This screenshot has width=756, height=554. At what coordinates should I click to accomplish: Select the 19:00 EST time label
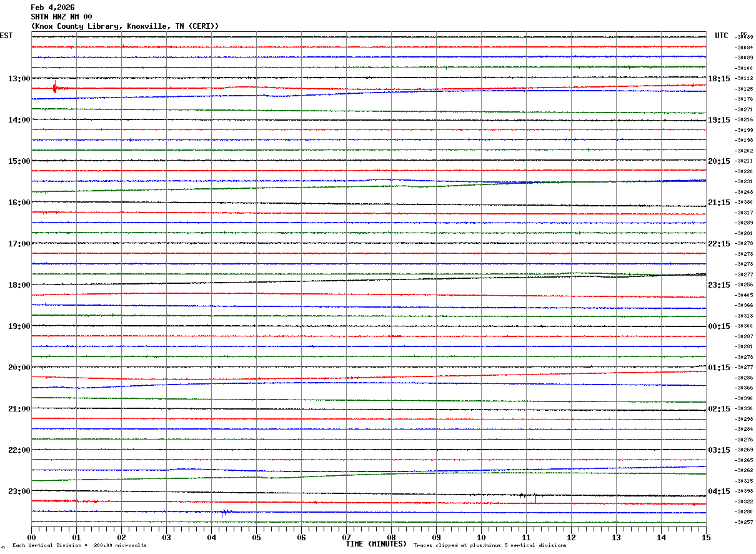point(19,326)
